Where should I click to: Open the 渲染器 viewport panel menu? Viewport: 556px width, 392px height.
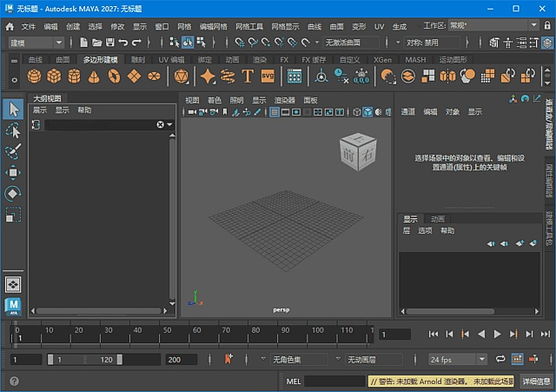coord(284,100)
